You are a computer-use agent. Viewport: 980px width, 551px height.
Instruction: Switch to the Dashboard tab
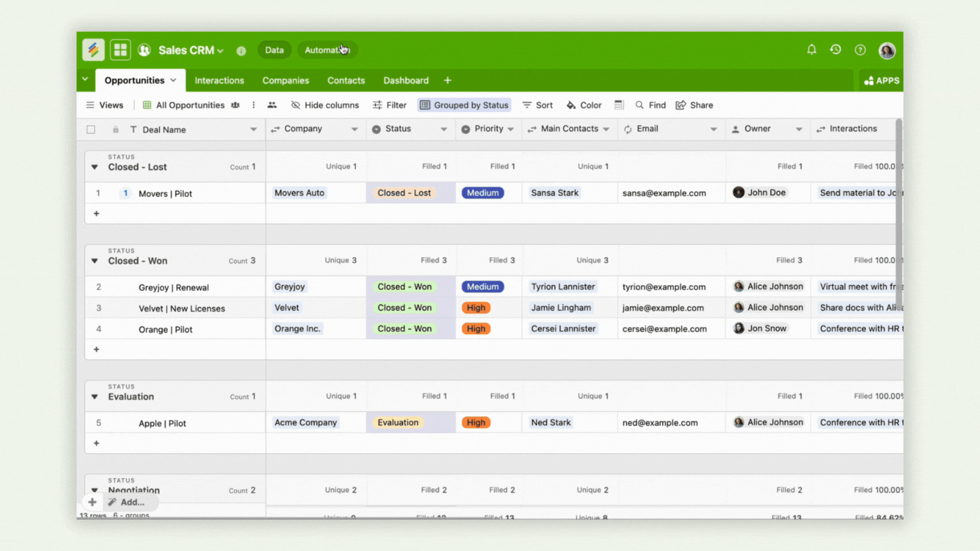405,80
